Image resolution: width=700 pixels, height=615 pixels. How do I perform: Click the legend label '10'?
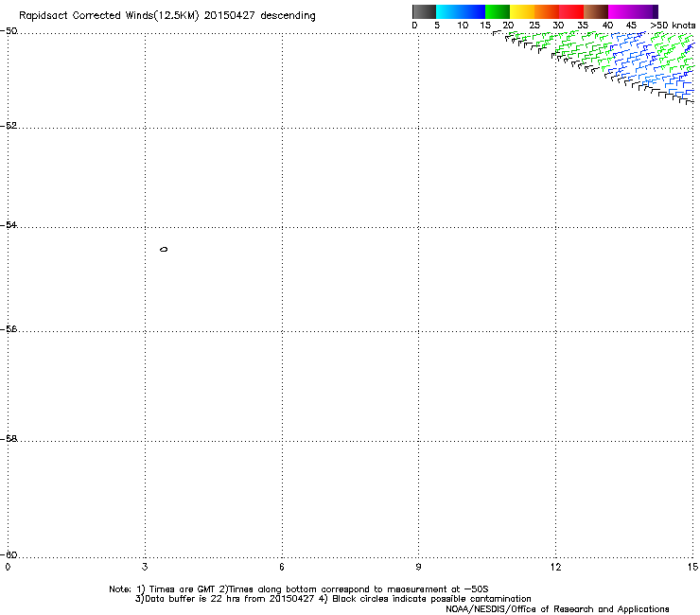(x=463, y=26)
